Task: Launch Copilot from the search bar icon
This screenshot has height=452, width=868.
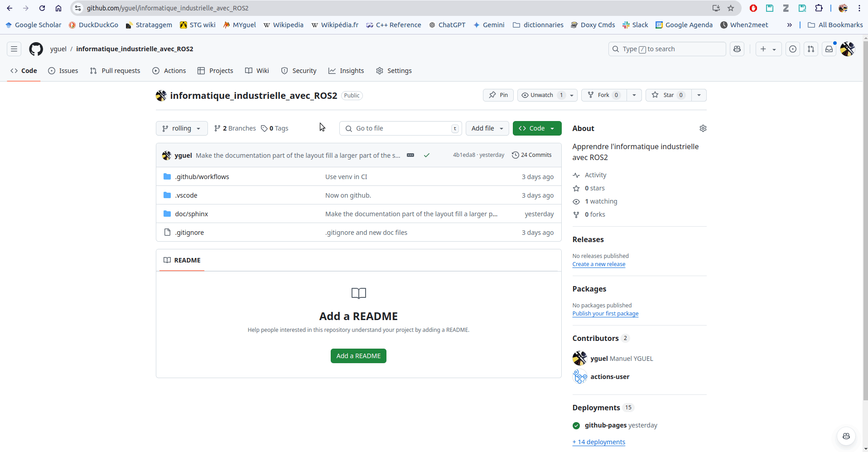Action: pos(737,49)
